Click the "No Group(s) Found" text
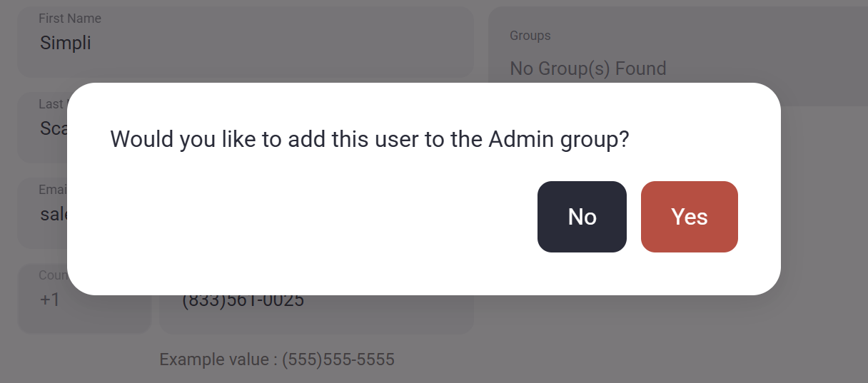This screenshot has height=383, width=868. pos(587,68)
